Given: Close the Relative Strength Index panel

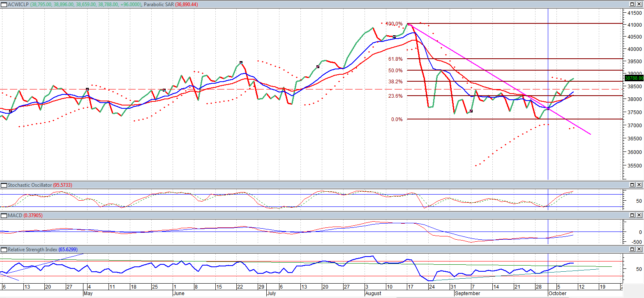Looking at the screenshot, I should (639, 250).
